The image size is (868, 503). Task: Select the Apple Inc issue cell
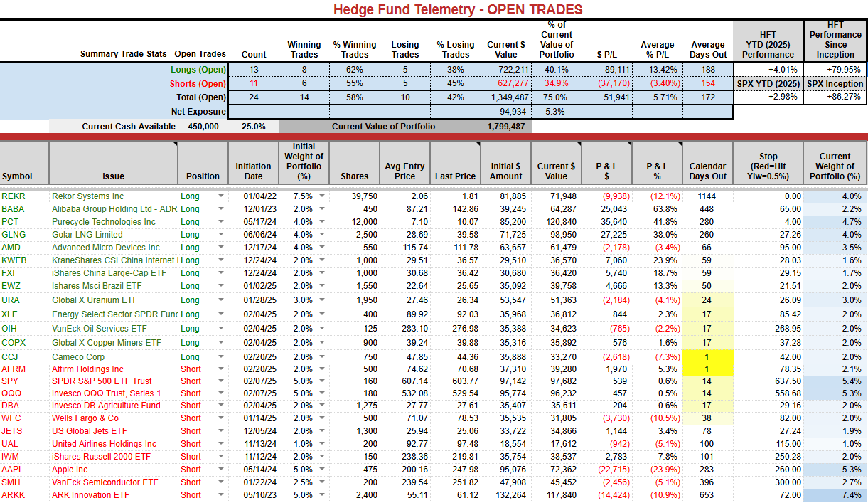(x=113, y=470)
